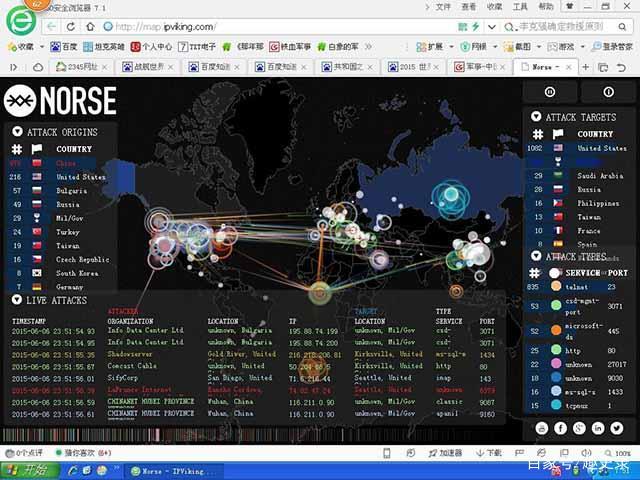Select the Norse - IPViking taskbar button
The image size is (640, 480).
[175, 471]
